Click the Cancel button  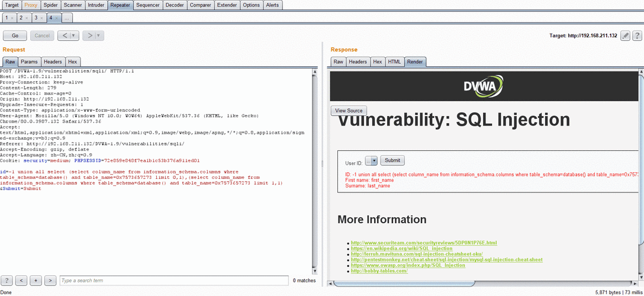coord(42,36)
